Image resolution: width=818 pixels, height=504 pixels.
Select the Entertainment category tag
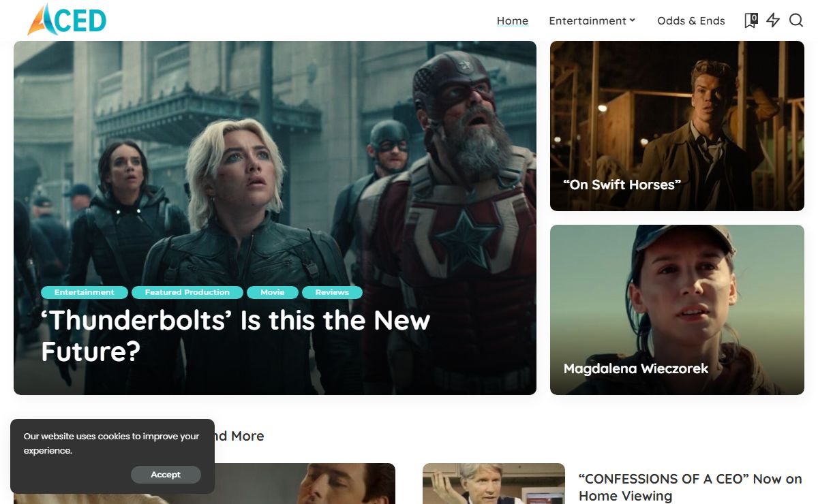point(85,292)
